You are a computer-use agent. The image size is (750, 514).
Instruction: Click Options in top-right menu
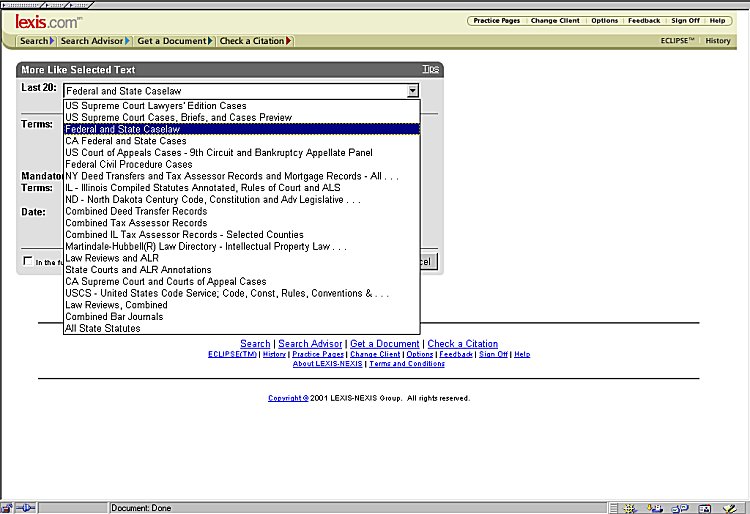tap(605, 21)
